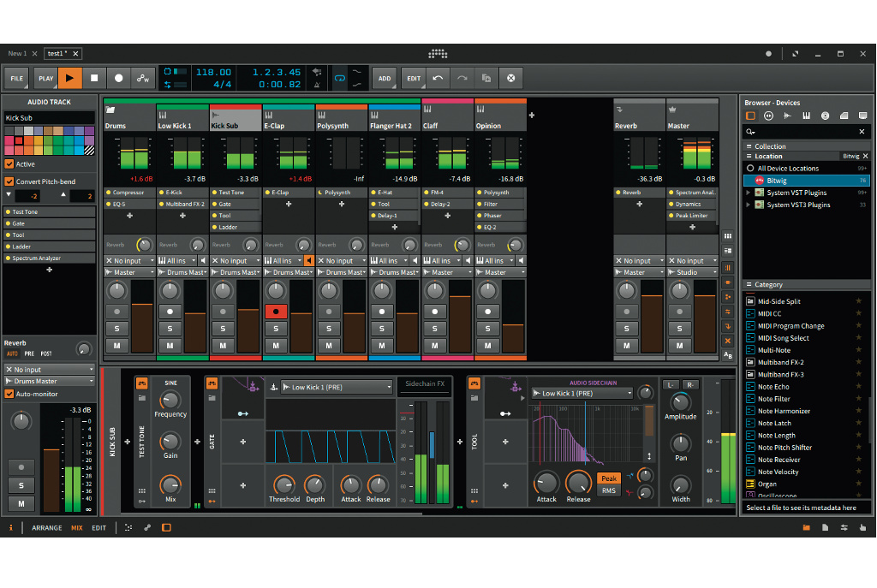Arm record on the E-Clap track

[276, 312]
